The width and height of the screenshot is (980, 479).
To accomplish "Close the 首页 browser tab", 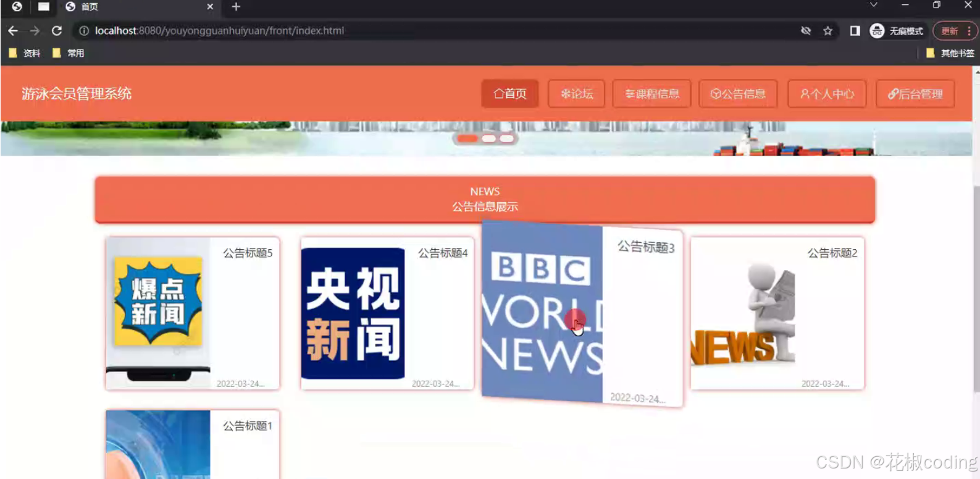I will 210,7.
